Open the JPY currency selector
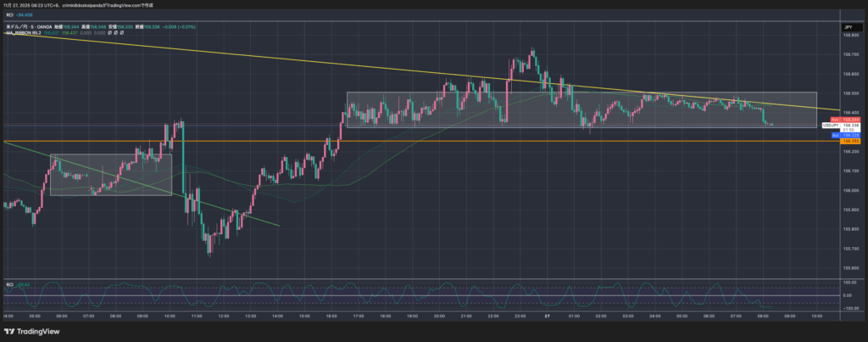 pos(848,27)
